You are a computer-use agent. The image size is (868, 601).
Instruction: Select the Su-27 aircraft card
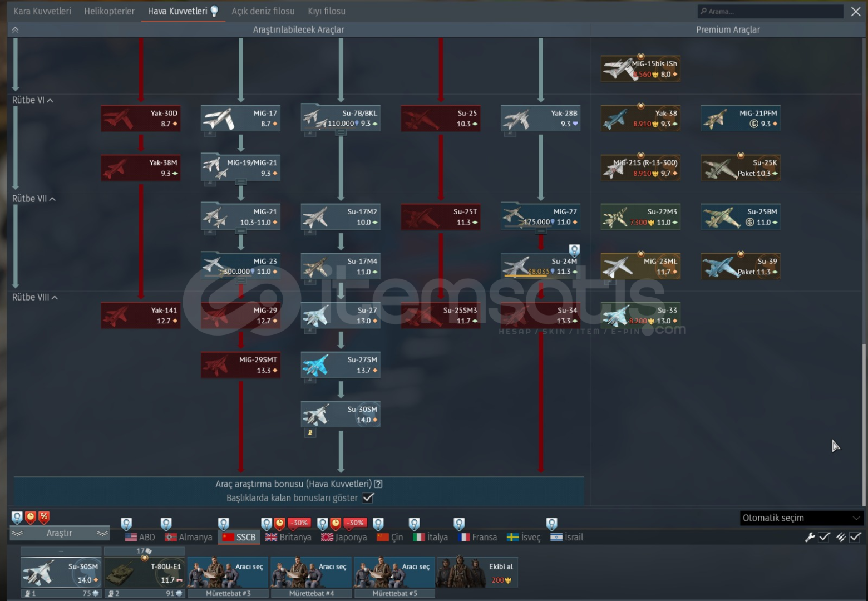(341, 316)
